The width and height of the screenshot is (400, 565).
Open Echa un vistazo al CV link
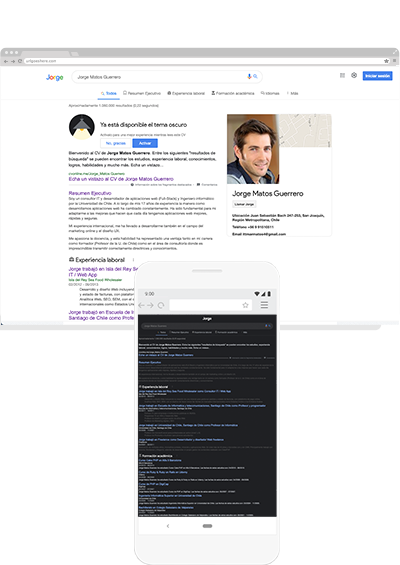pos(121,179)
